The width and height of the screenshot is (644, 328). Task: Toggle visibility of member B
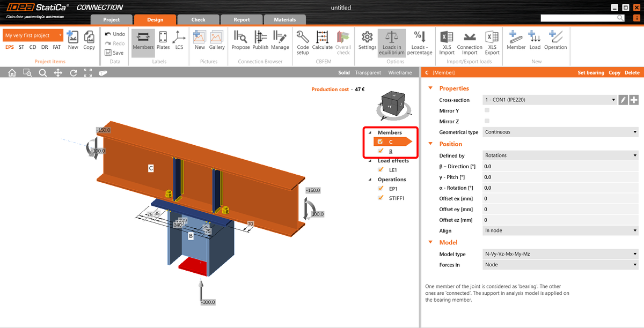point(379,151)
